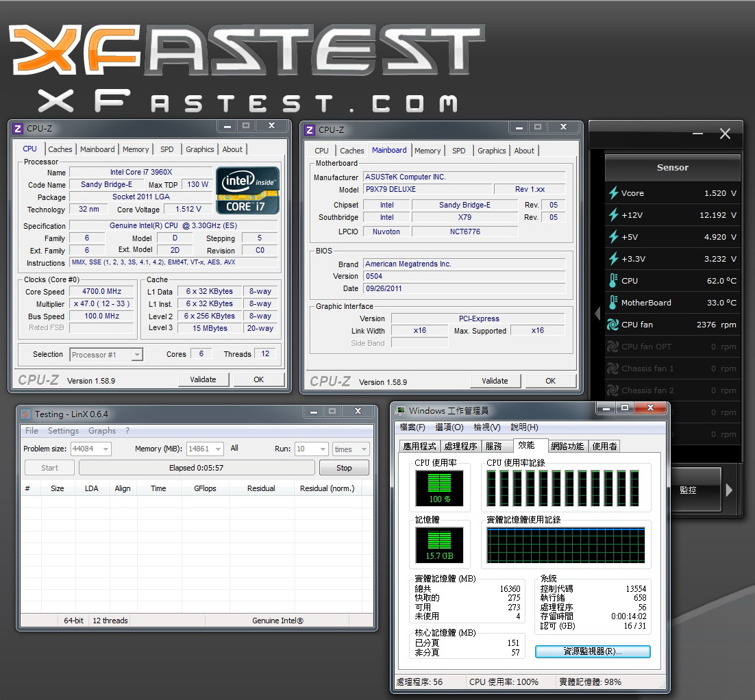Stop the LinX stress test

point(344,468)
